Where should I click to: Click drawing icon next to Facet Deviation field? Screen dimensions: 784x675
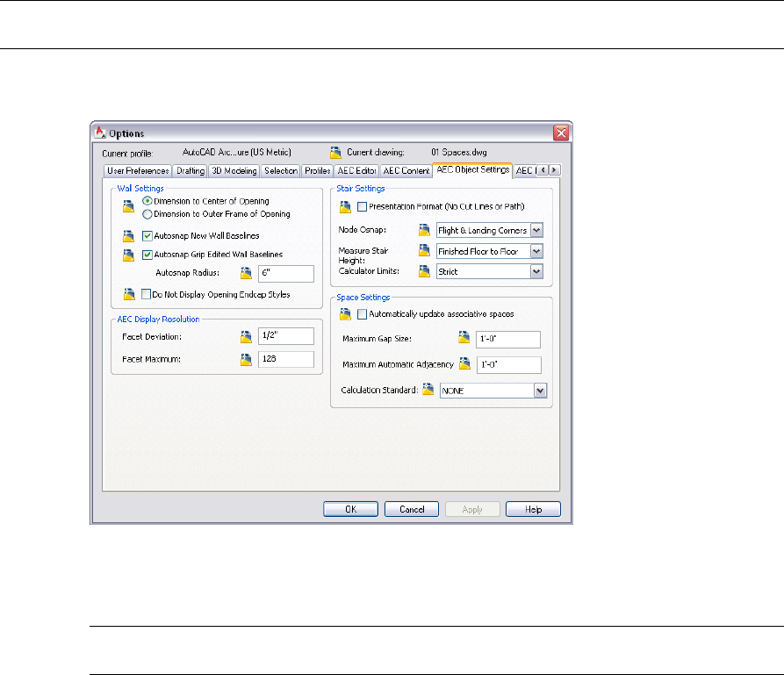pos(246,337)
